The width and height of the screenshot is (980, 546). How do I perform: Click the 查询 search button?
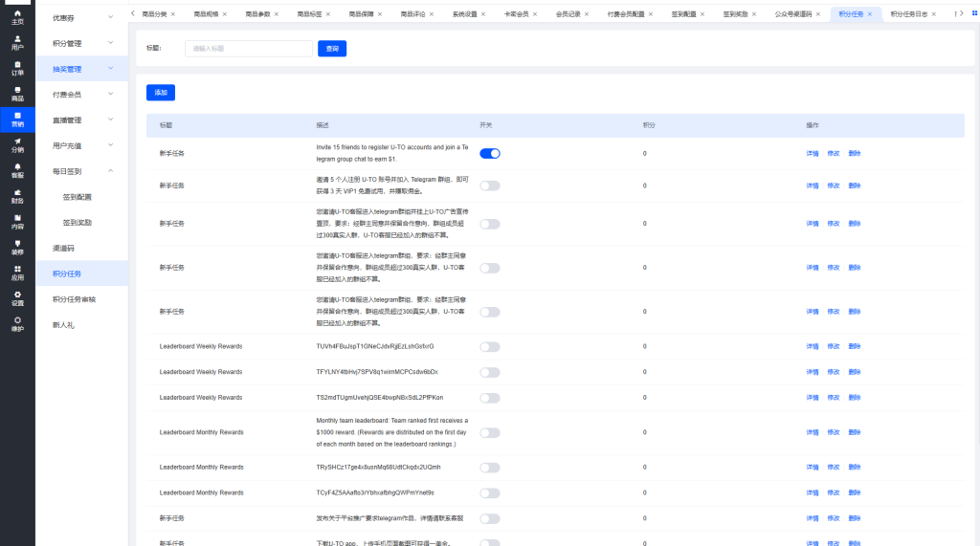[332, 49]
